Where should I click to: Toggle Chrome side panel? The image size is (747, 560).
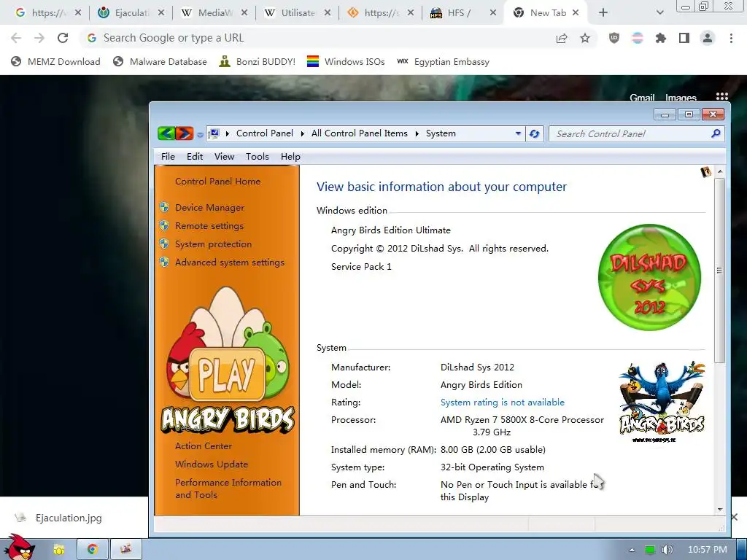click(x=684, y=38)
